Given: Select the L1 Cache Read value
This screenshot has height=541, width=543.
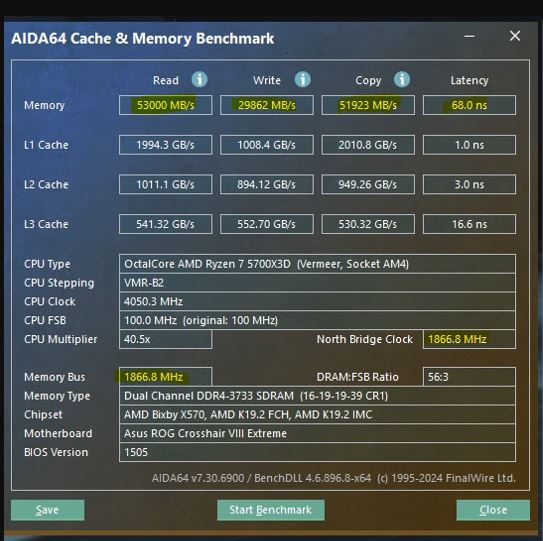Looking at the screenshot, I should 166,145.
